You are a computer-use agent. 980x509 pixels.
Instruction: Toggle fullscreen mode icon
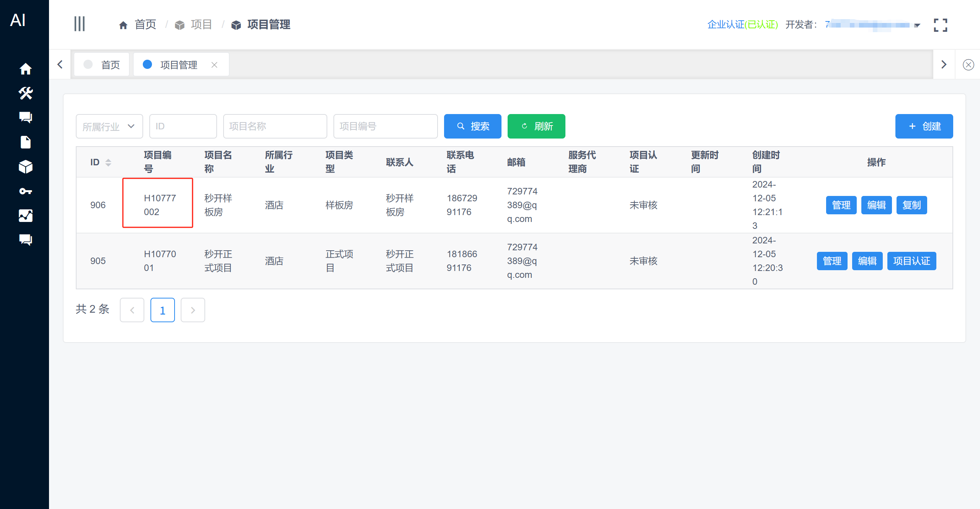(x=940, y=25)
